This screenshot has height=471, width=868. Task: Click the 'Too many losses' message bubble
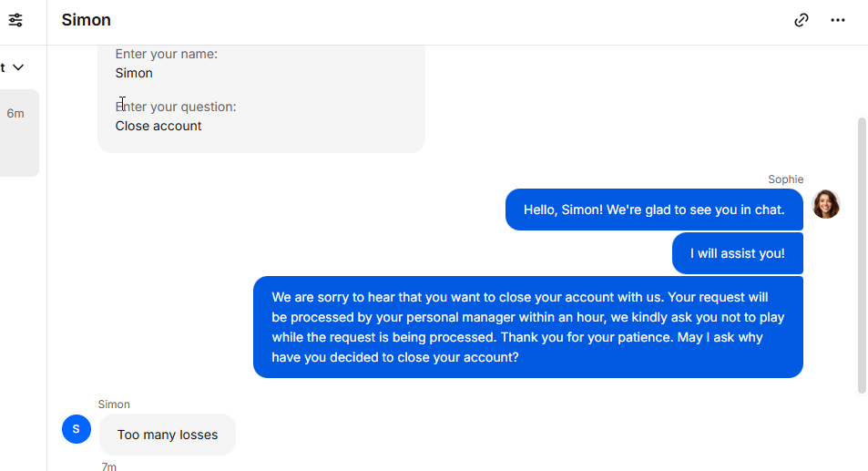click(168, 435)
